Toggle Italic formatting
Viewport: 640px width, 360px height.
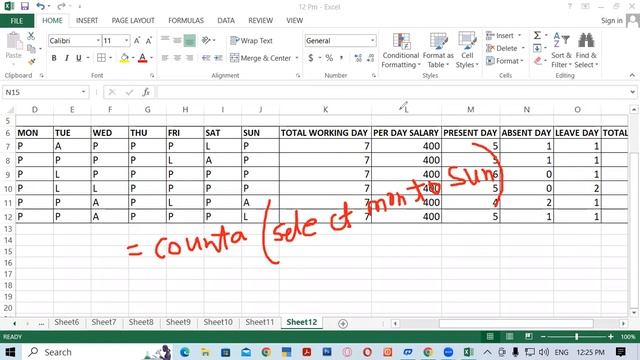coord(66,58)
